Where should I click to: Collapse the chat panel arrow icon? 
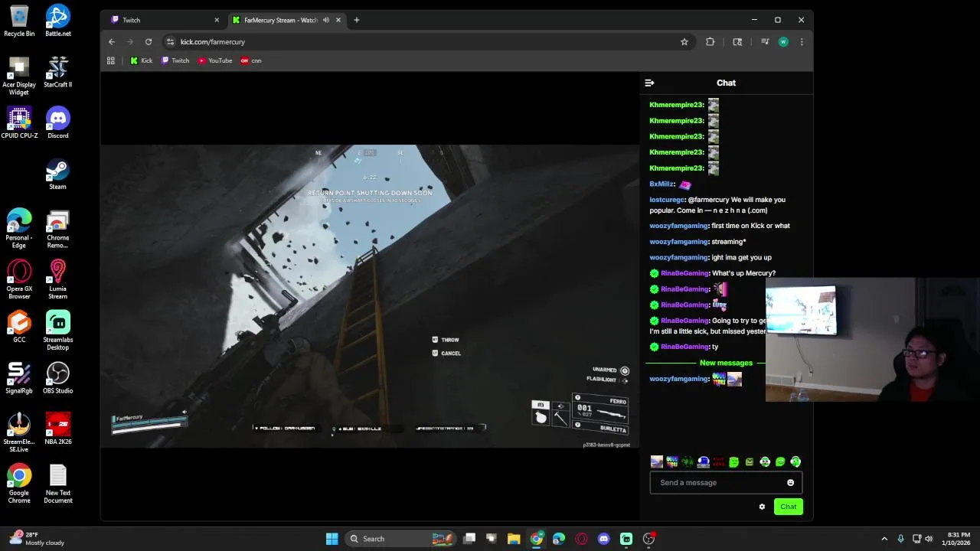tap(649, 83)
